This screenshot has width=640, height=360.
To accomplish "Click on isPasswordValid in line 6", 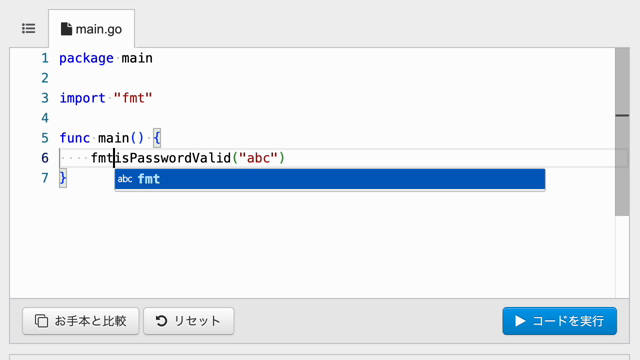I will (x=173, y=158).
